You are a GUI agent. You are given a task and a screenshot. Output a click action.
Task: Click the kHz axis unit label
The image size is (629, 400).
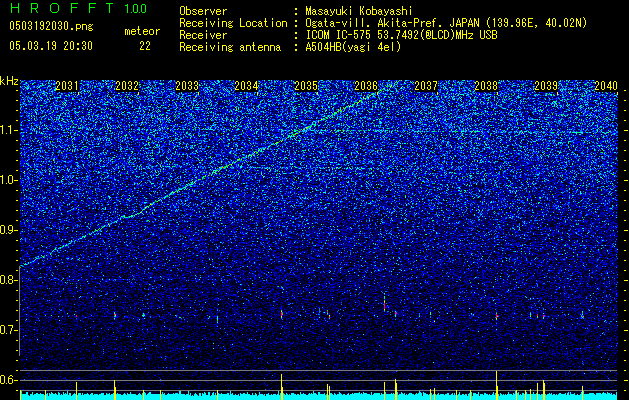9,81
